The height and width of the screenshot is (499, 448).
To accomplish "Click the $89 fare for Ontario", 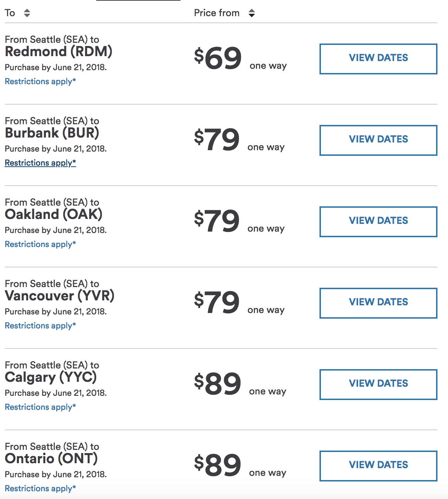I will [x=218, y=465].
